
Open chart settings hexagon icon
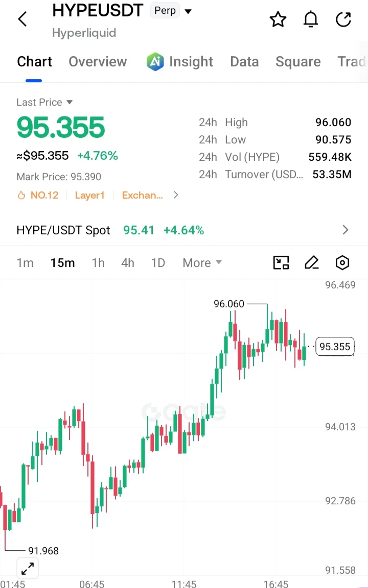(342, 262)
